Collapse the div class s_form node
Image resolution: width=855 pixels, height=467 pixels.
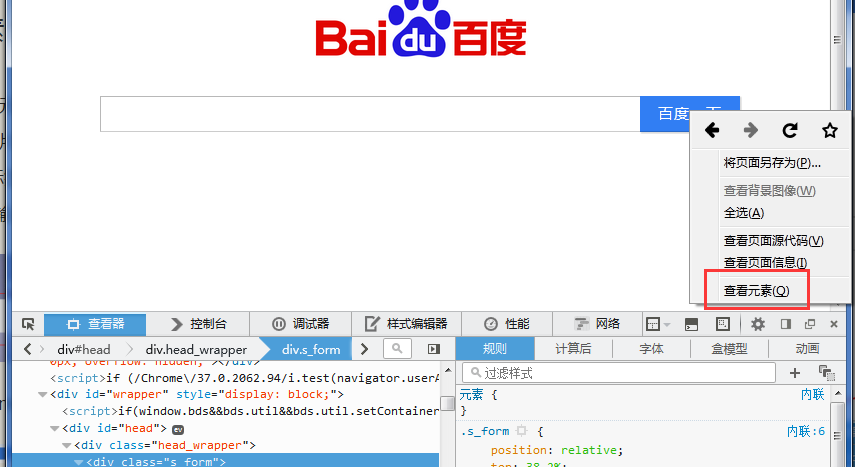point(79,462)
